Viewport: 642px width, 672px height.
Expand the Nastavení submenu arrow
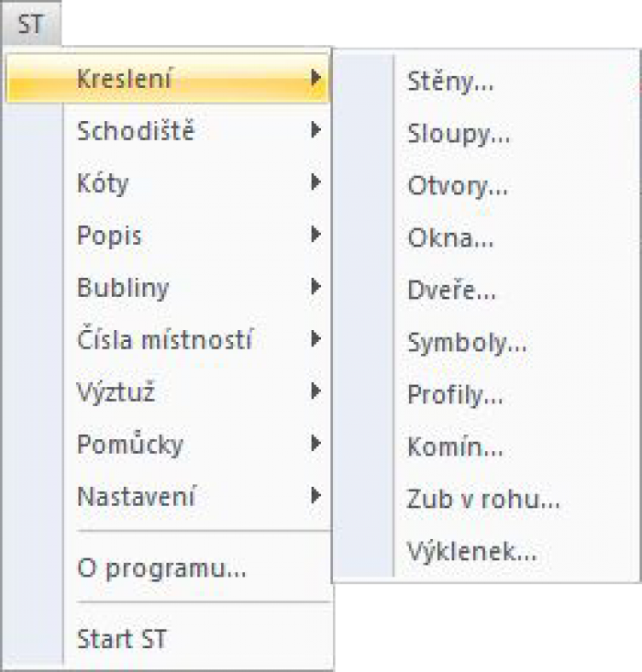315,497
